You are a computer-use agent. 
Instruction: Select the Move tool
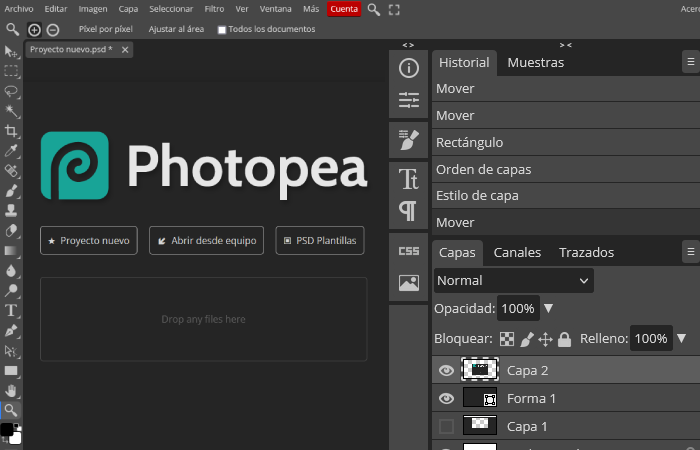pyautogui.click(x=11, y=52)
